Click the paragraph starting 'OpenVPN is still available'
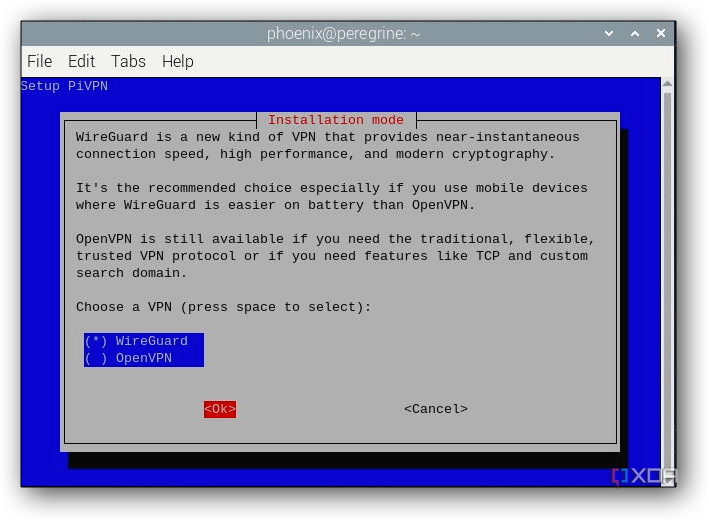Viewport: 709px width, 520px height. [x=335, y=256]
